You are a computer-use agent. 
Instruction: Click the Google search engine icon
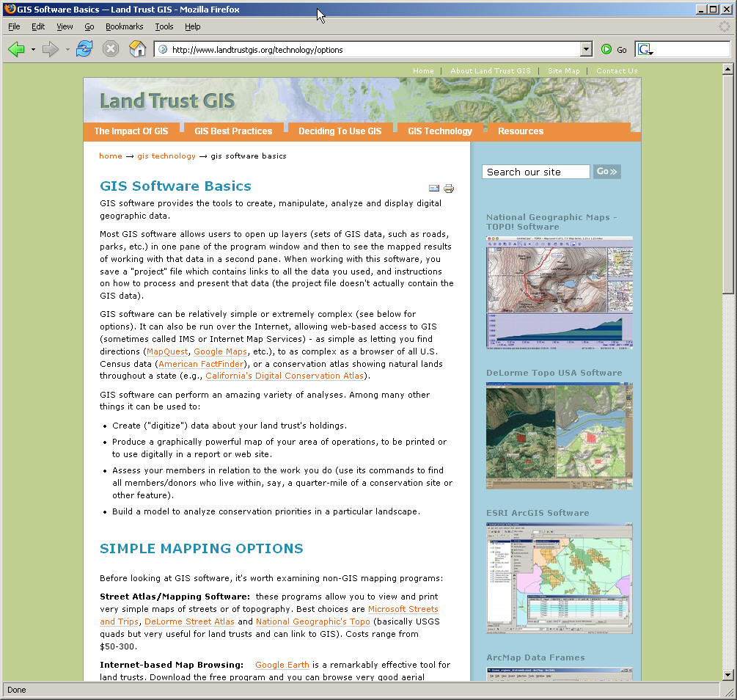click(x=645, y=49)
